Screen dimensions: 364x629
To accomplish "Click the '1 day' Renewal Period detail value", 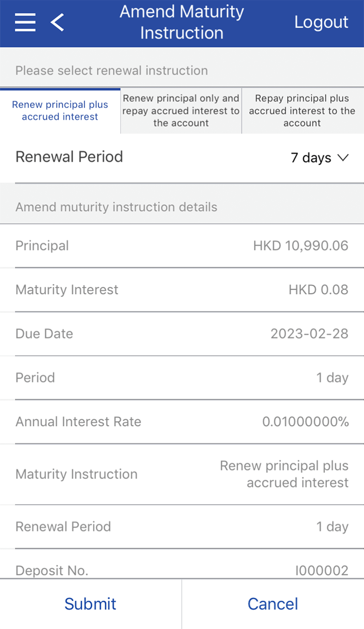I will coord(332,527).
